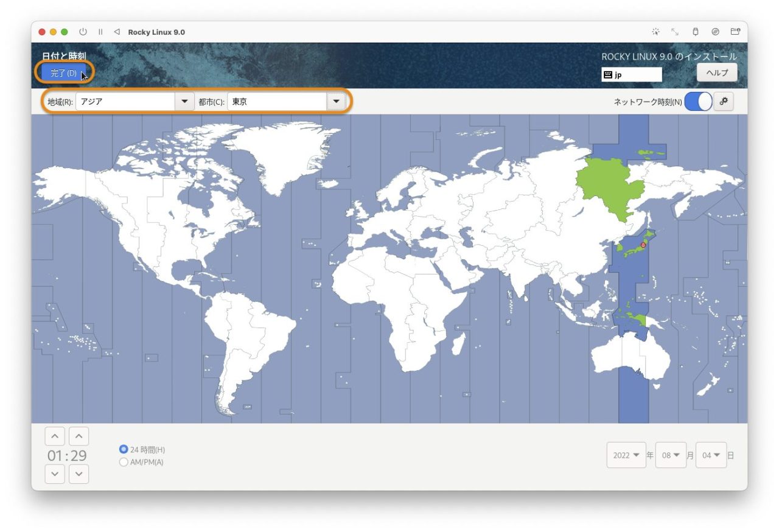779x532 pixels.
Task: Open the NTP server configuration gear
Action: point(724,102)
